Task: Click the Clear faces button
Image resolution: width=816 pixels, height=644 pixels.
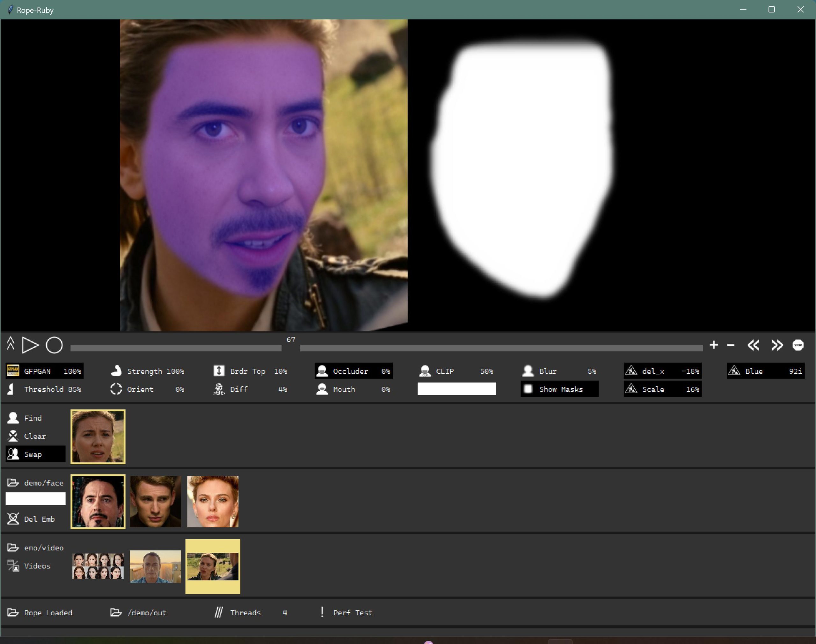Action: (x=35, y=436)
